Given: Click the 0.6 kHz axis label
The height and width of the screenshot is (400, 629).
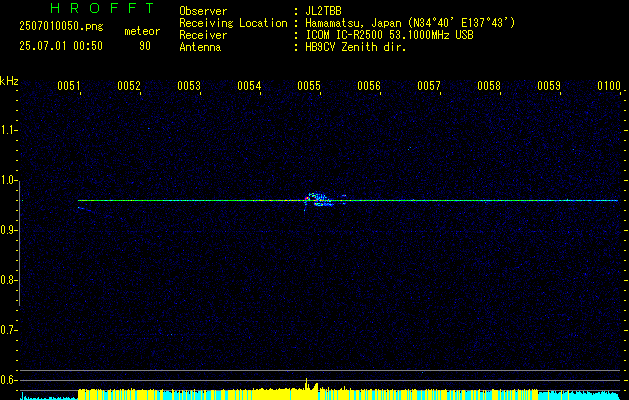Looking at the screenshot, I should click(x=9, y=380).
